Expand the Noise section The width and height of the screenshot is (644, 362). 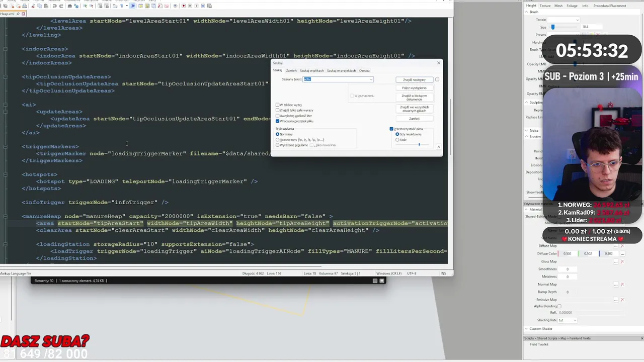[527, 131]
